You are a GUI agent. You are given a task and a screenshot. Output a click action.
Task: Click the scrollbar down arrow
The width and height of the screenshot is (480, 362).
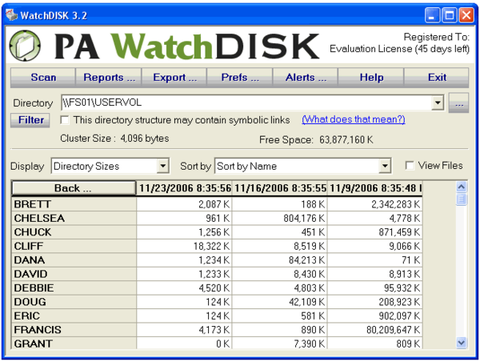pos(461,342)
